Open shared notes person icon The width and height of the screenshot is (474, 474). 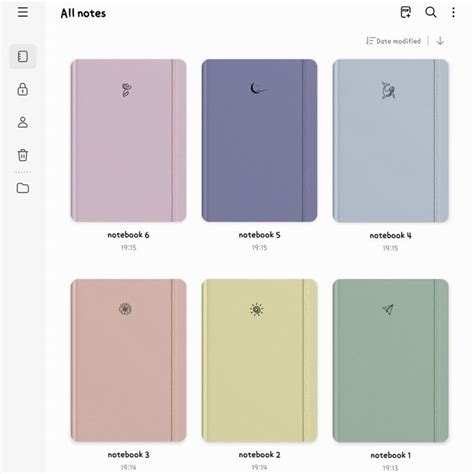click(23, 122)
